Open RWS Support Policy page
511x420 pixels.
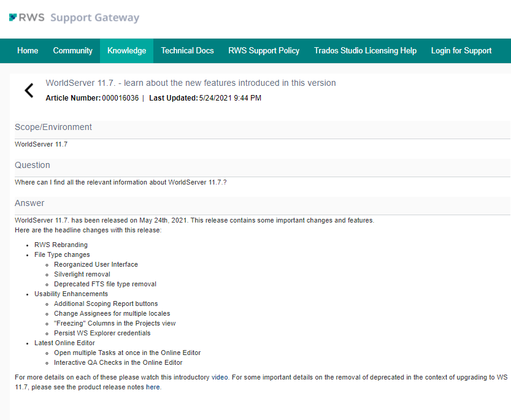tap(264, 51)
